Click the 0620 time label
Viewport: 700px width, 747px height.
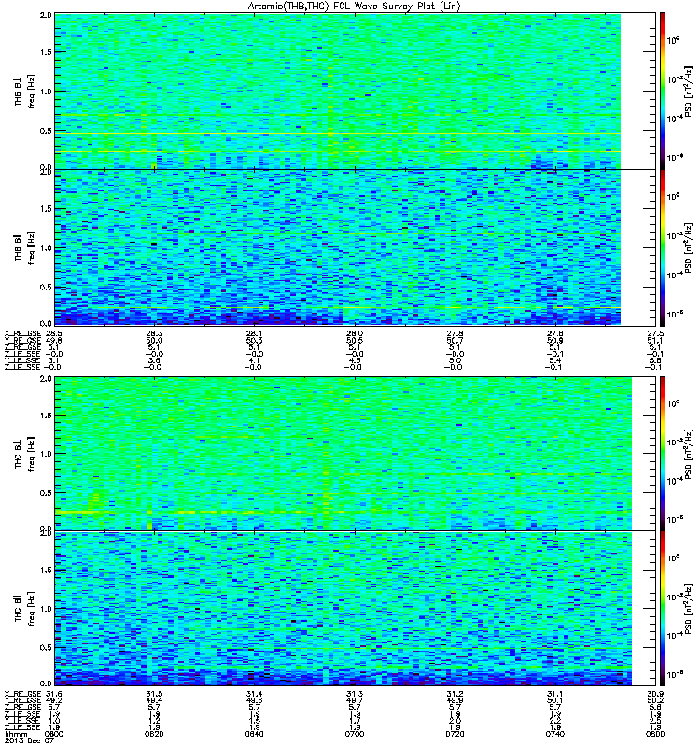tap(154, 734)
